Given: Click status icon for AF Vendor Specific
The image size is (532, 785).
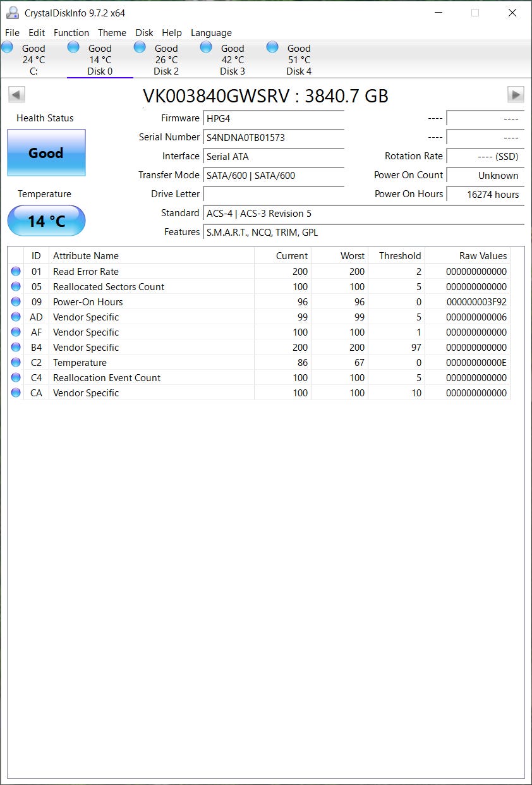Looking at the screenshot, I should 16,332.
